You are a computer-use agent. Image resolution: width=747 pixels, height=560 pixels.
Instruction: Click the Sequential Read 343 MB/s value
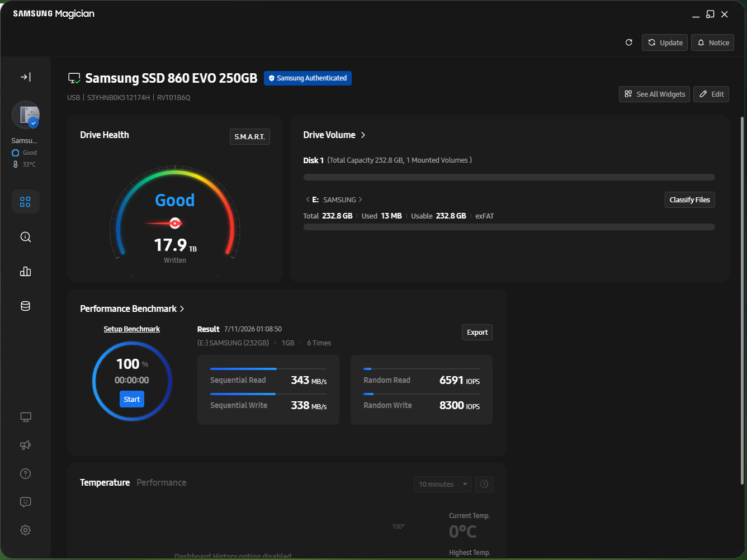(309, 381)
